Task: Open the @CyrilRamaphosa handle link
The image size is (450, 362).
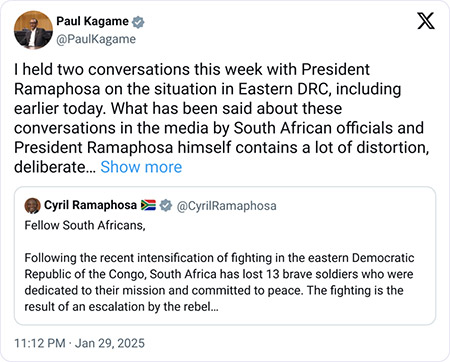Action: pyautogui.click(x=226, y=206)
